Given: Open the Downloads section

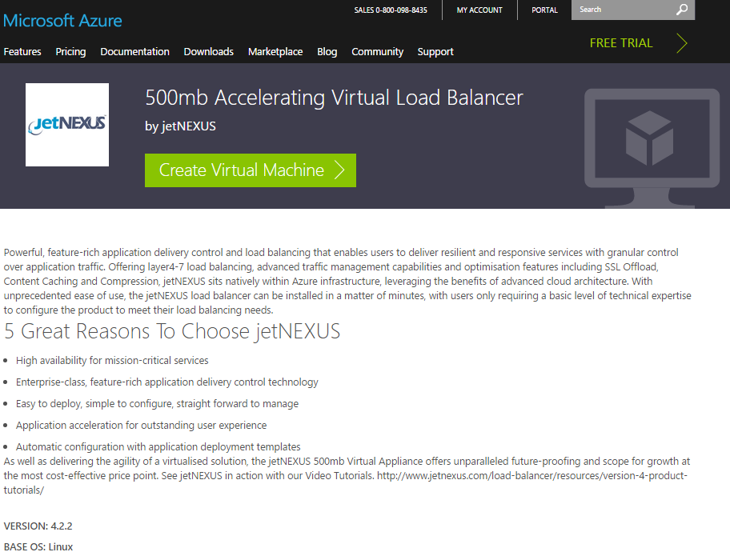Looking at the screenshot, I should [x=209, y=52].
